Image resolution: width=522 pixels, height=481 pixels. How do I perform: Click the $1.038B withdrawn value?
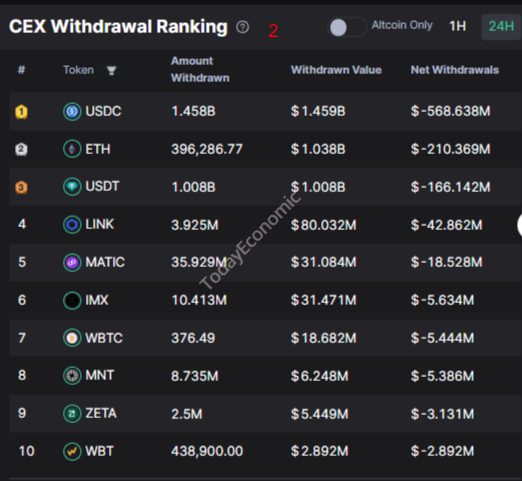tap(318, 149)
